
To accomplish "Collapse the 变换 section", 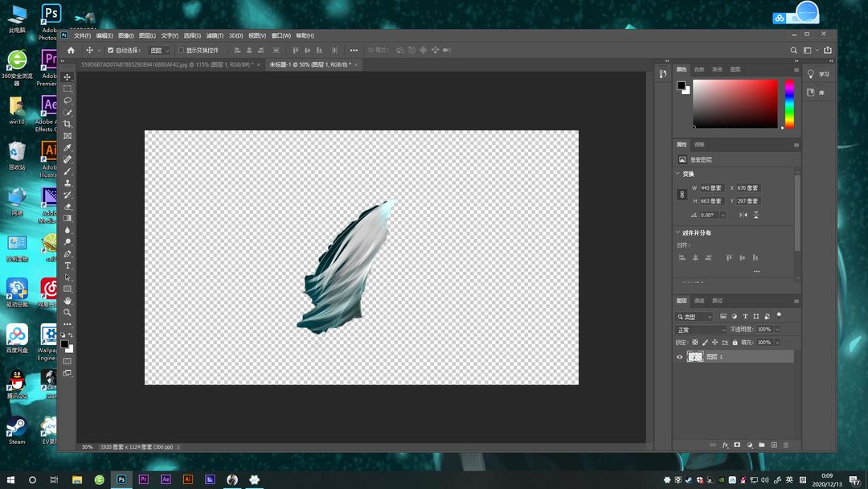I will tap(678, 174).
